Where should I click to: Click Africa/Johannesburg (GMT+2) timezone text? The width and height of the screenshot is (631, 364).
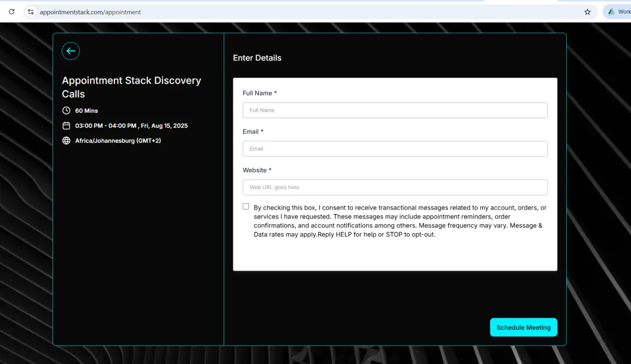[x=118, y=141]
